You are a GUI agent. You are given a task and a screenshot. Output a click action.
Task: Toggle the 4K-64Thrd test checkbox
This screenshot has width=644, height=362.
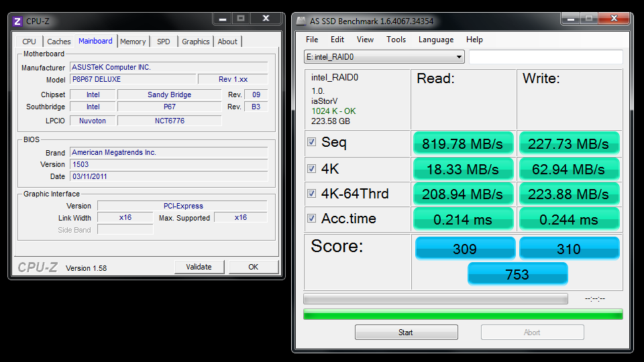coord(312,193)
